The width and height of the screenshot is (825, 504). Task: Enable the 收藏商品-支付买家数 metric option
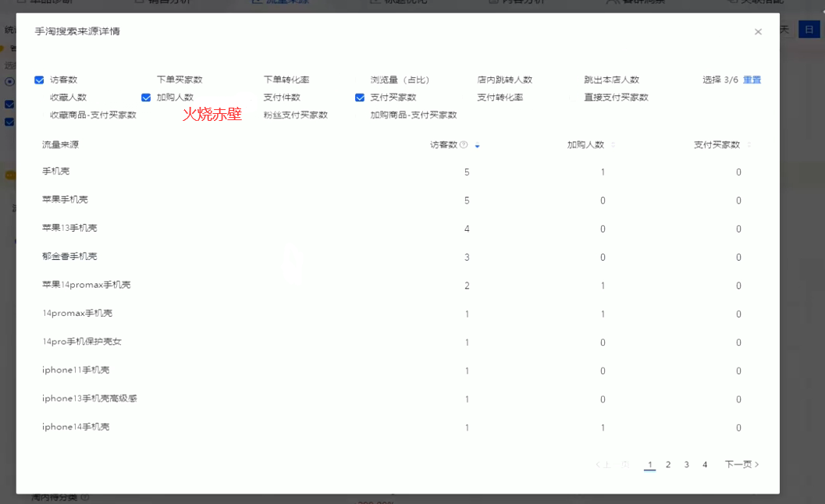pos(93,115)
